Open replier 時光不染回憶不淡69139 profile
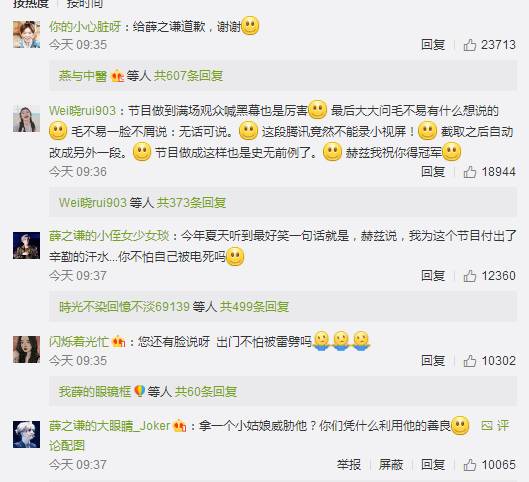The height and width of the screenshot is (482, 529). pyautogui.click(x=124, y=307)
